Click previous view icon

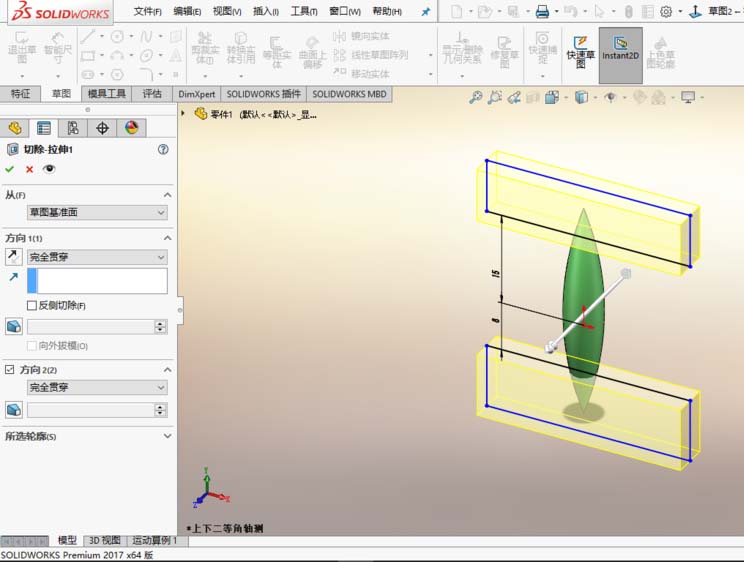(514, 97)
